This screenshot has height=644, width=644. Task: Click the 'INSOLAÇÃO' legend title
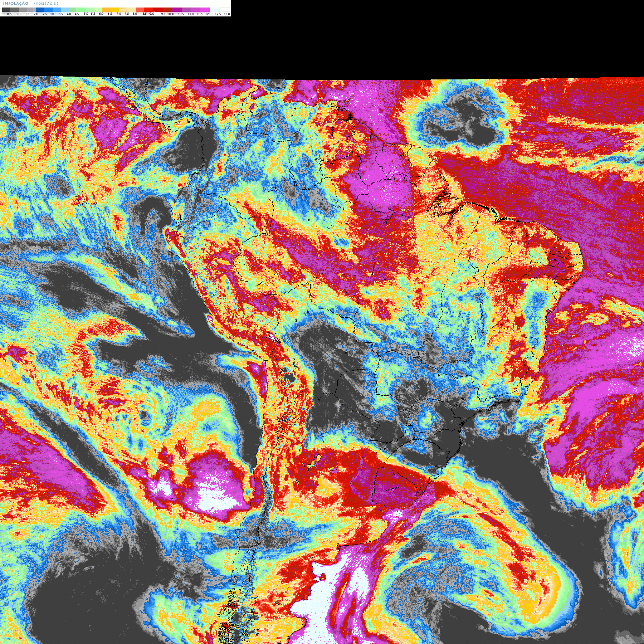coord(16,3)
